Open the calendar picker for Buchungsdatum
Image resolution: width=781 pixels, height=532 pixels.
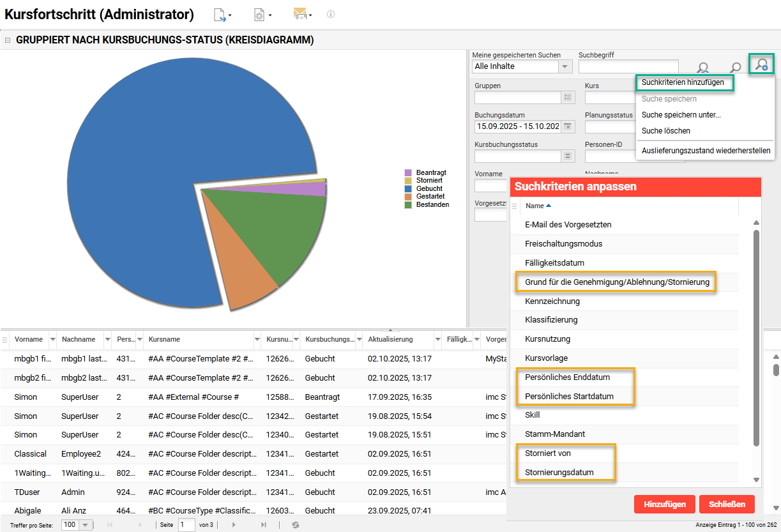[x=566, y=126]
